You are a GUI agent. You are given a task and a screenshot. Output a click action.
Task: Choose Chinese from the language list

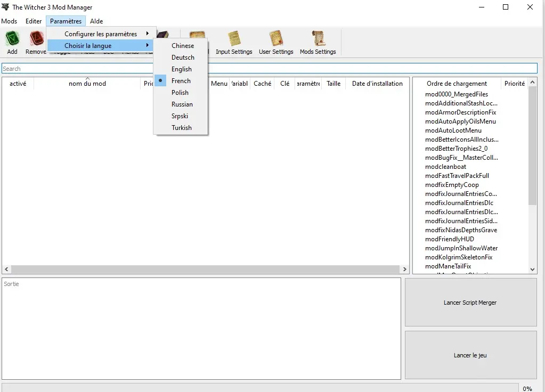(x=183, y=45)
